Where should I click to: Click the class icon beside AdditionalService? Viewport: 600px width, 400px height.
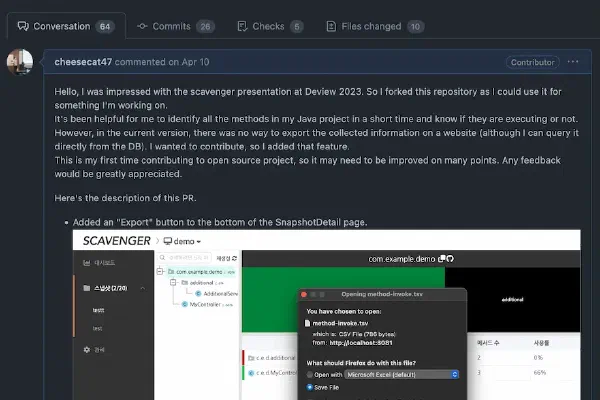[198, 294]
